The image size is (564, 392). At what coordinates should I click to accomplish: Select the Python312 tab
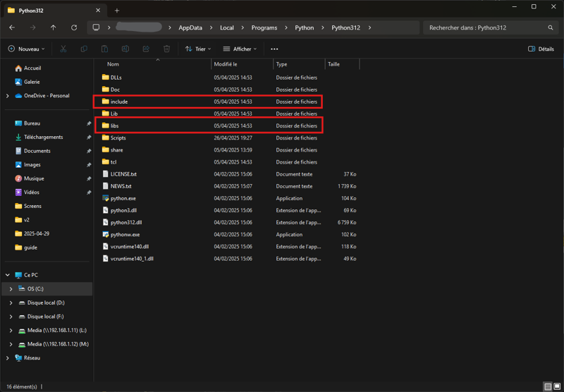[x=54, y=11]
